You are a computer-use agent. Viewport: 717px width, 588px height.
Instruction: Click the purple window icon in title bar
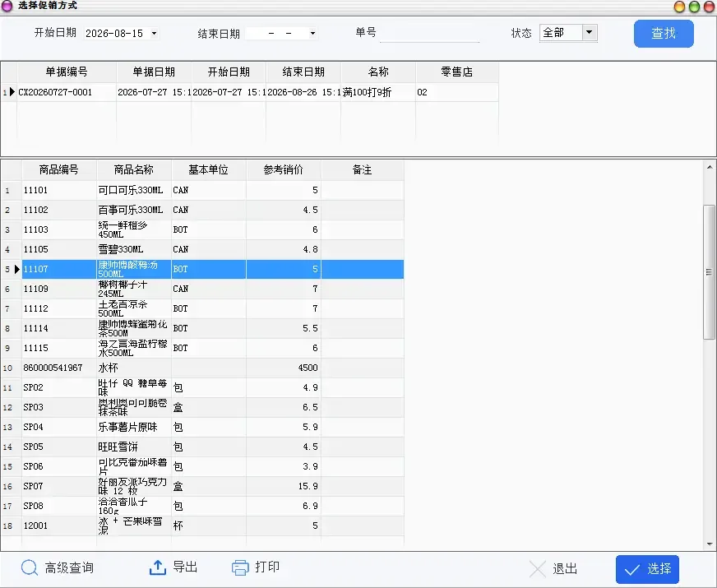click(7, 6)
